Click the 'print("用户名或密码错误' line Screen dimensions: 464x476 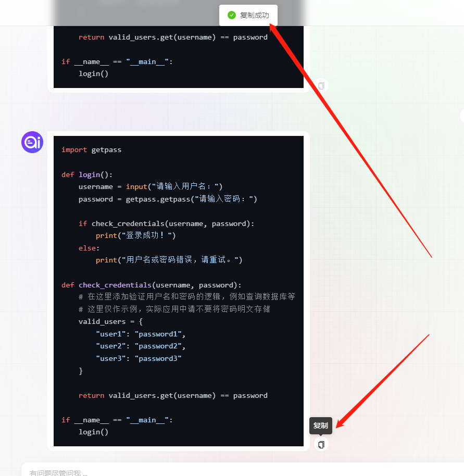[169, 260]
